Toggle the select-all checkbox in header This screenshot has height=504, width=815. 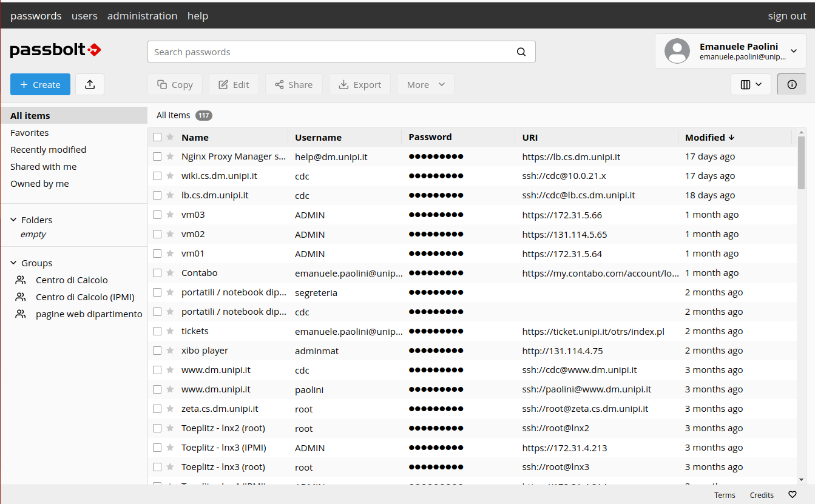[x=157, y=137]
